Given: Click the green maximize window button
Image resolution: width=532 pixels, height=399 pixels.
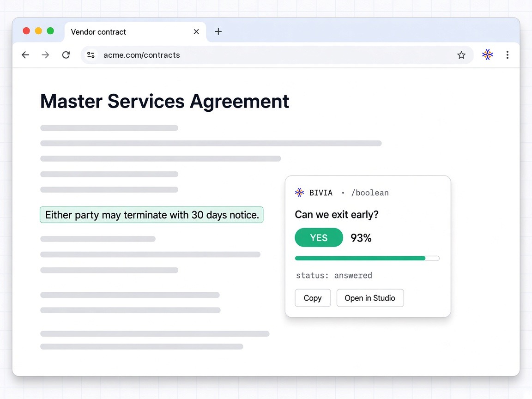Looking at the screenshot, I should tap(50, 31).
